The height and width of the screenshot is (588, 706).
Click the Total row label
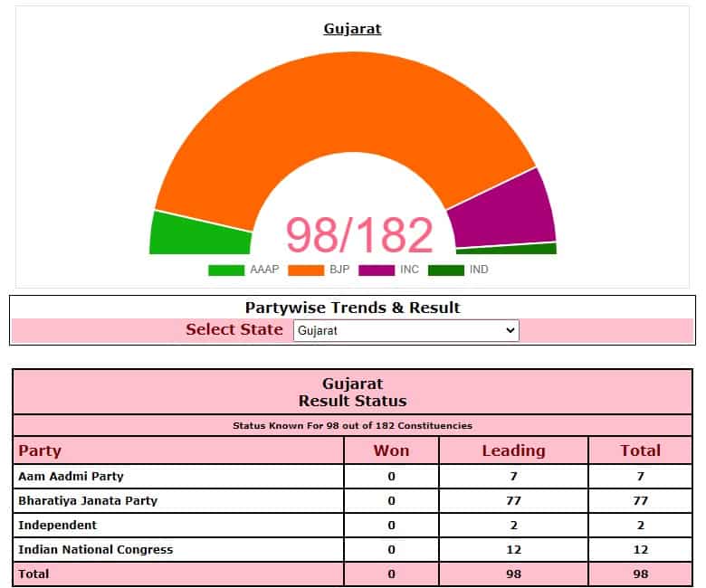(x=33, y=574)
